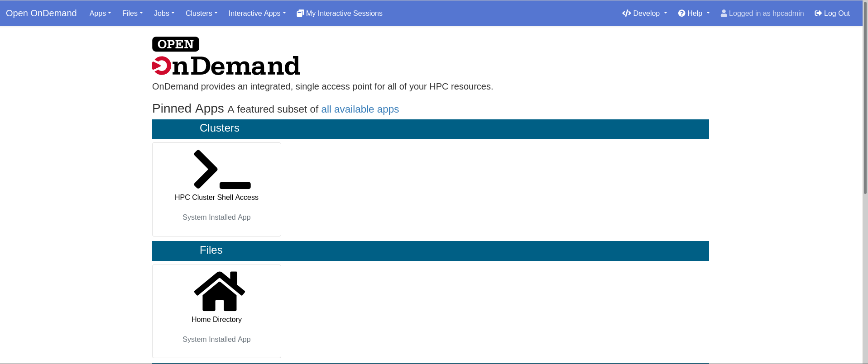Click the Log Out arrow icon
This screenshot has width=868, height=364.
tap(818, 13)
